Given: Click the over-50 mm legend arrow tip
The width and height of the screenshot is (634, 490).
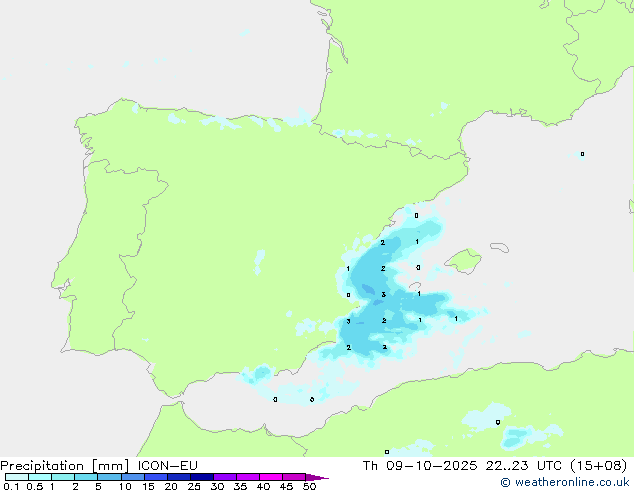Looking at the screenshot, I should 317,477.
